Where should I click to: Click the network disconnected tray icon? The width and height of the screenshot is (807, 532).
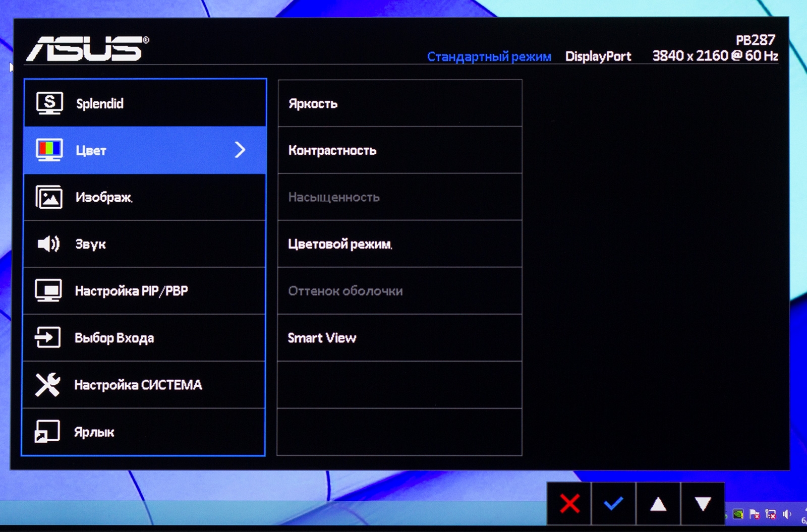click(x=771, y=514)
